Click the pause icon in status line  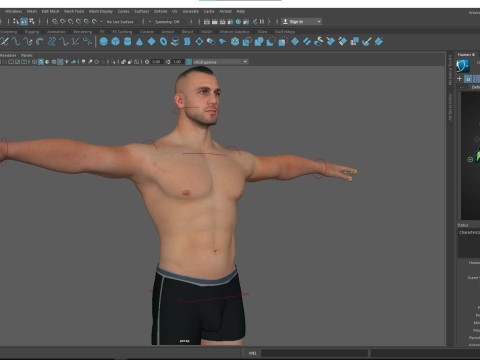coord(262,22)
